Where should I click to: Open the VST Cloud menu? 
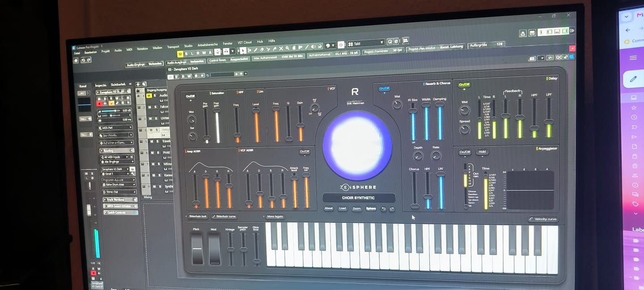click(245, 43)
